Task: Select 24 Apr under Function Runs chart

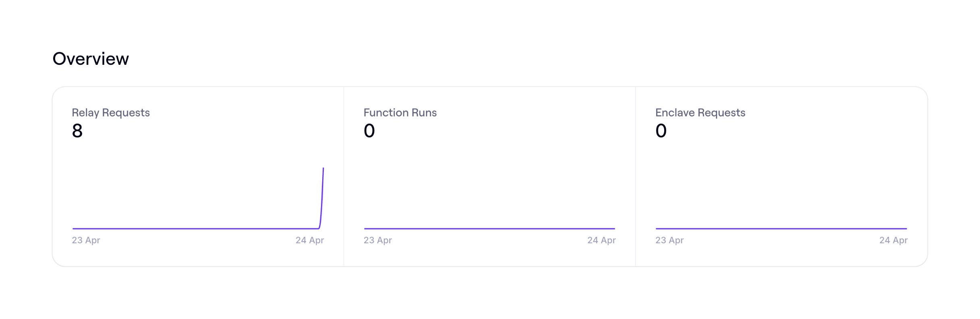Action: click(601, 240)
